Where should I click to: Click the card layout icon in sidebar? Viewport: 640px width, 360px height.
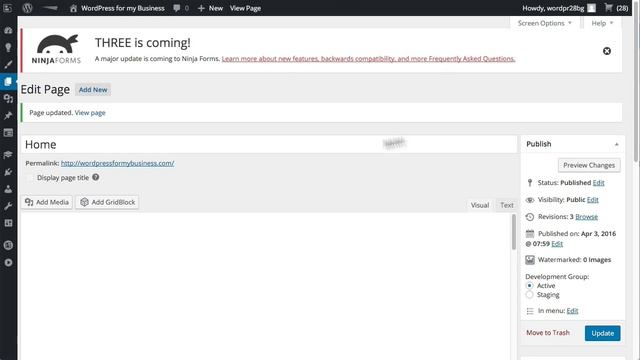tap(8, 133)
